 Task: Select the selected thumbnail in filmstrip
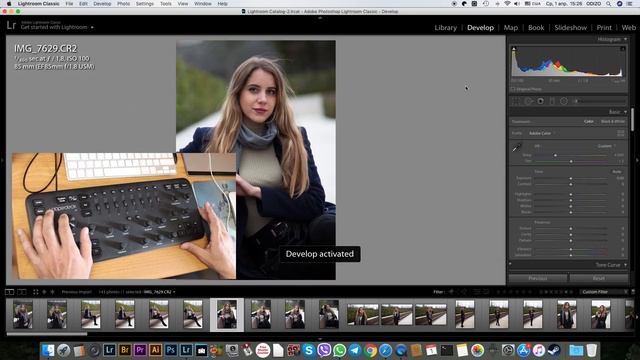click(x=227, y=314)
